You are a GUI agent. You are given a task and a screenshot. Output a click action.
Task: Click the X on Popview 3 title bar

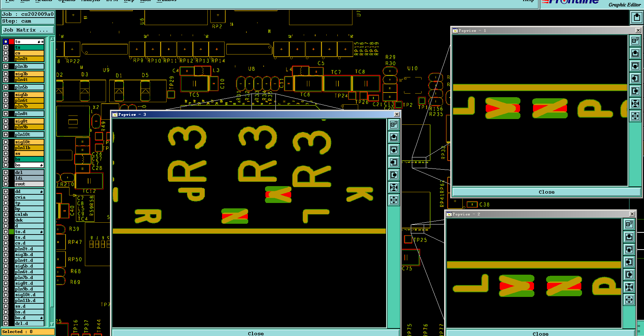[x=397, y=114]
